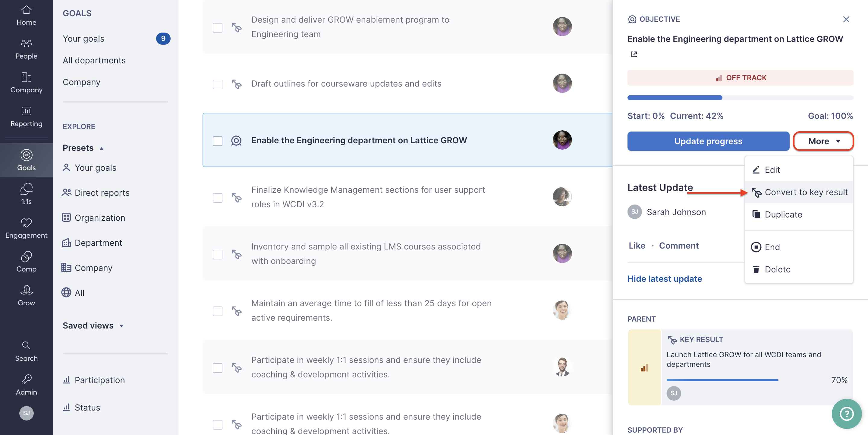Open the More dropdown button

point(823,141)
